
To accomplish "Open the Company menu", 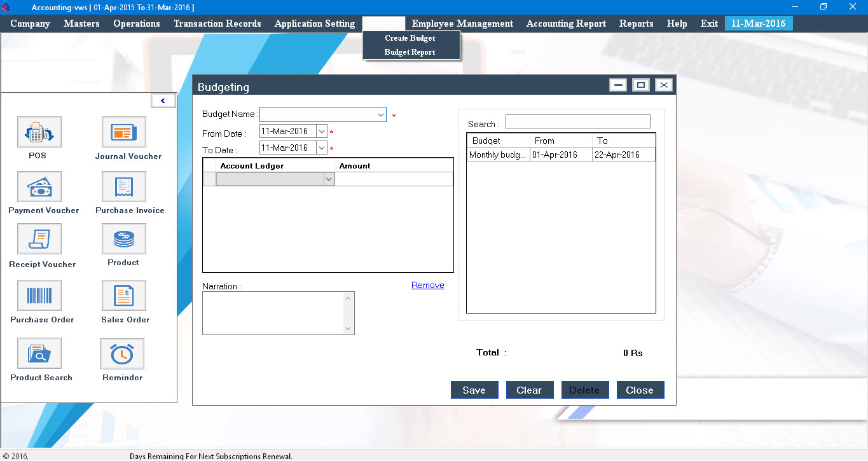I will click(x=30, y=24).
